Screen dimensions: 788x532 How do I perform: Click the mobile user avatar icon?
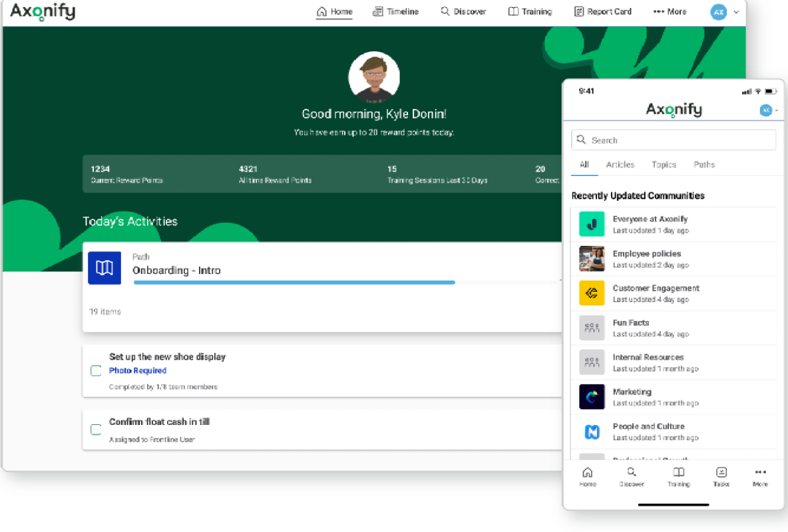[x=766, y=110]
